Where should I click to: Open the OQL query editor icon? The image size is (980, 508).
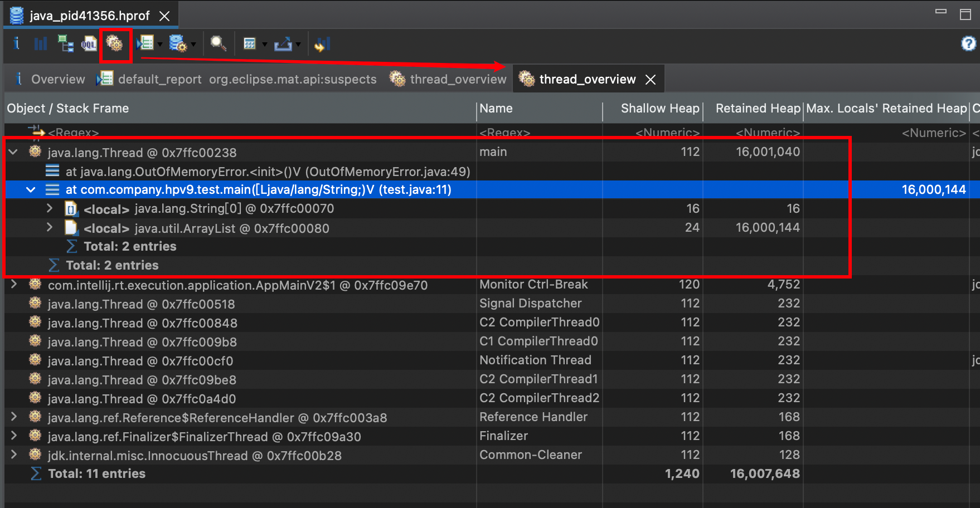[89, 43]
